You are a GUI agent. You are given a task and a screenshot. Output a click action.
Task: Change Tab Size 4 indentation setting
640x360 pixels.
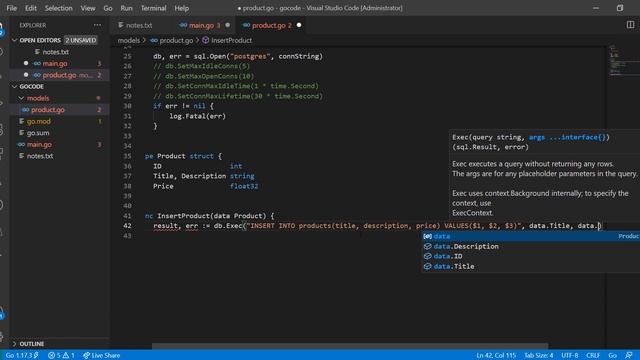(539, 355)
